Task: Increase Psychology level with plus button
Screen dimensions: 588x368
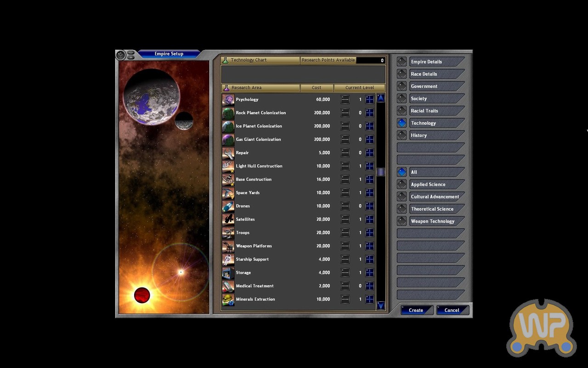Action: coord(369,100)
